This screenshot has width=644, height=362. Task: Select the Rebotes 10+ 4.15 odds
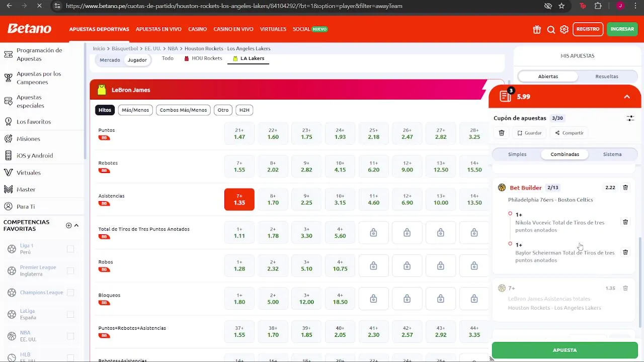[x=340, y=166]
